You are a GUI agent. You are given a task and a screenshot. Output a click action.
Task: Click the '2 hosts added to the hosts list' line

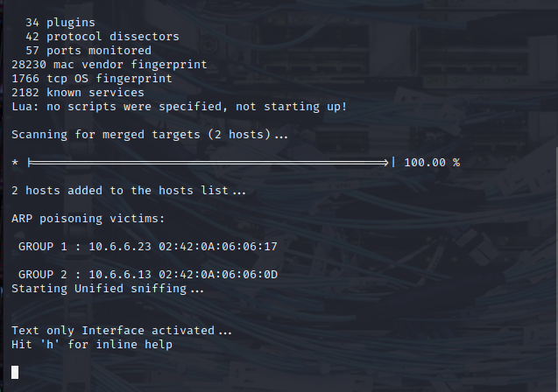(x=129, y=191)
